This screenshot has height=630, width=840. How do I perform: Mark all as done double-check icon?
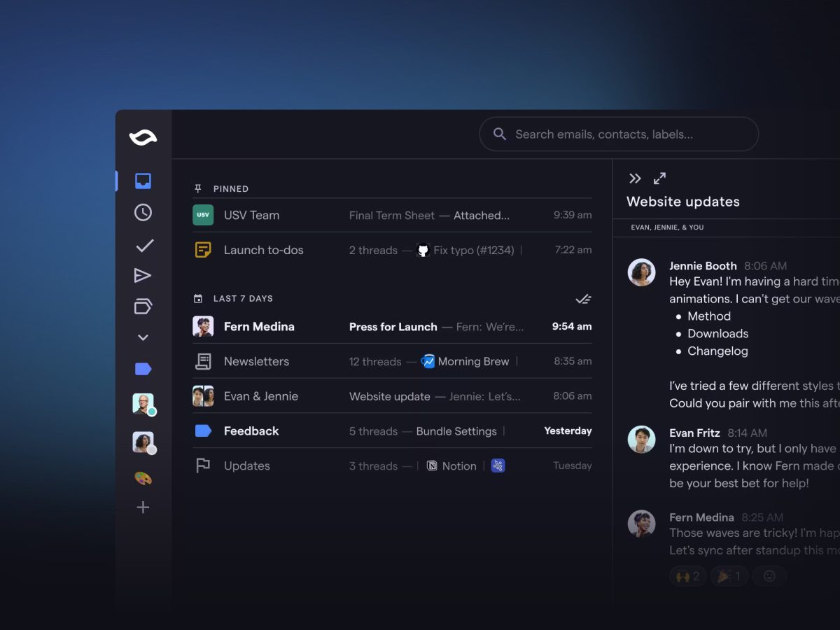click(583, 299)
